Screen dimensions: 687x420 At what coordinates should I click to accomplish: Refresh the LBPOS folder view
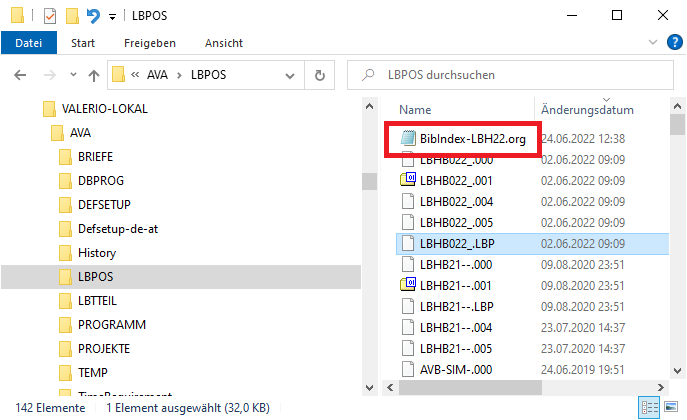[319, 75]
